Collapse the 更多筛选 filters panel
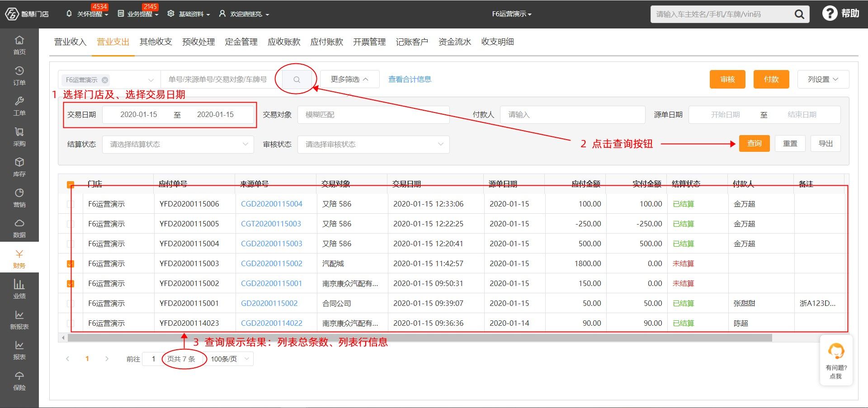Viewport: 868px width, 408px height. [349, 80]
